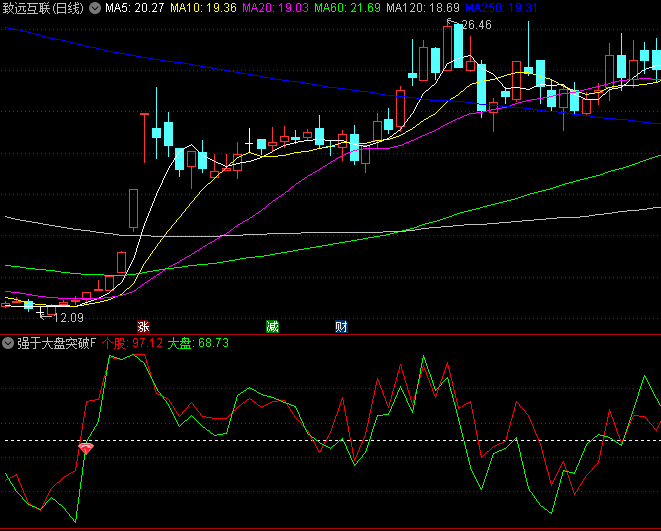Click the red 个股: 97.12 value
This screenshot has width=661, height=531.
[132, 343]
